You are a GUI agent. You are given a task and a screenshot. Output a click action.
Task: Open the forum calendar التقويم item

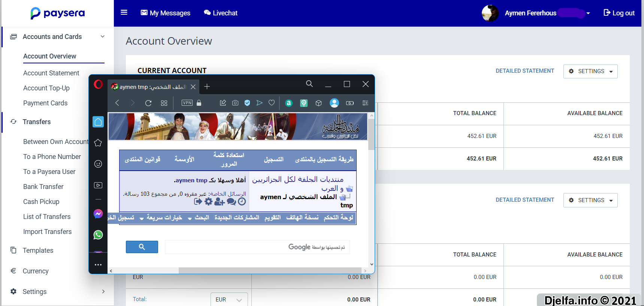pos(273,217)
